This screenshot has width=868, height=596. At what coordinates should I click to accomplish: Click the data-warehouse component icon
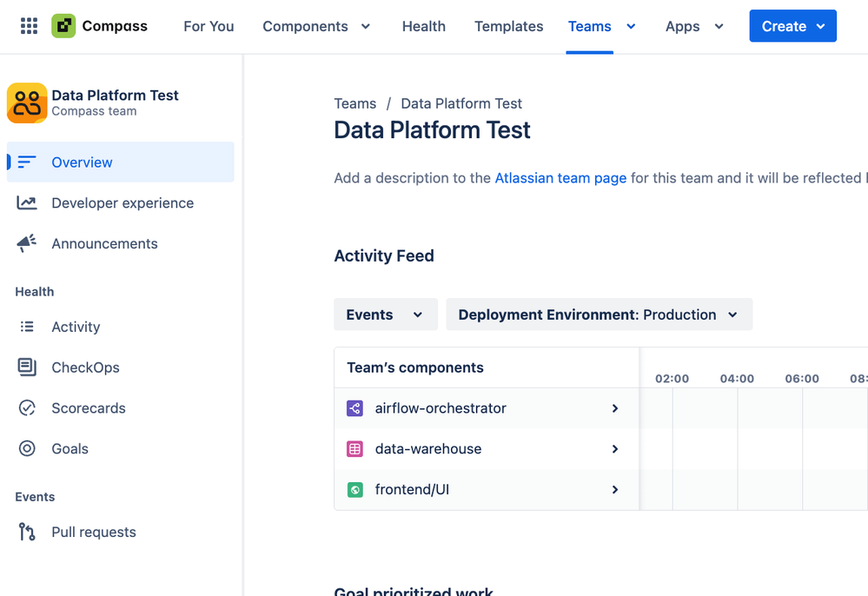coord(354,449)
